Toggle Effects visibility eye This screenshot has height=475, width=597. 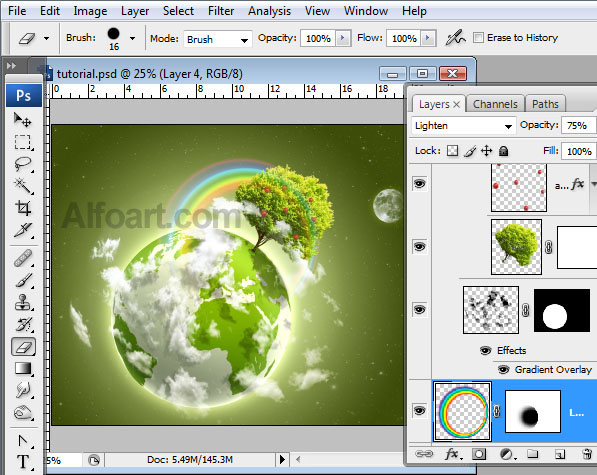click(485, 350)
